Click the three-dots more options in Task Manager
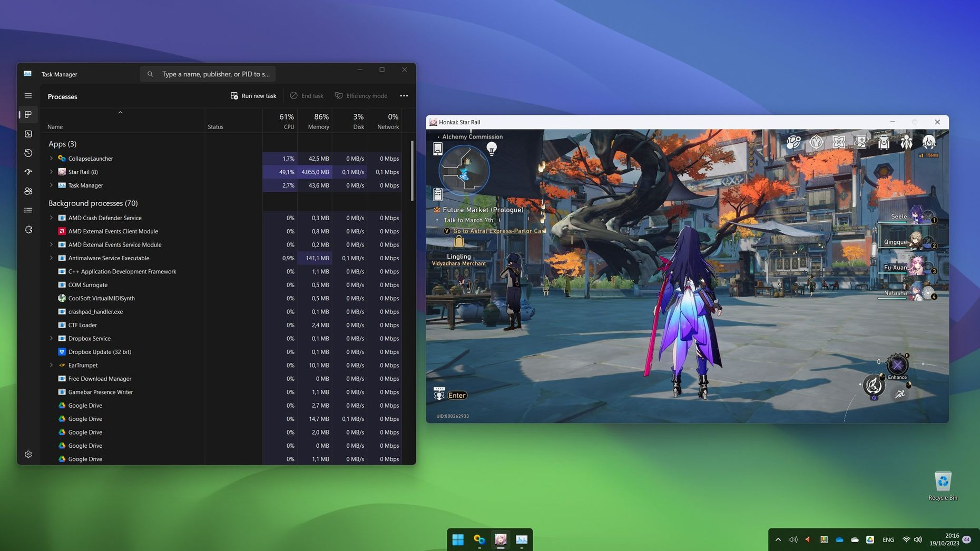The width and height of the screenshot is (980, 551). tap(404, 96)
